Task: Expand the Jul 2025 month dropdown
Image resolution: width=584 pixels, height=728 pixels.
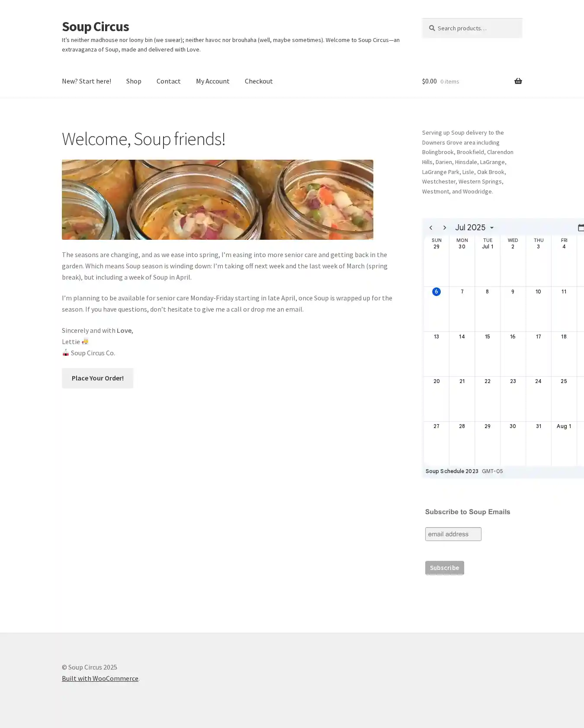Action: 474,228
